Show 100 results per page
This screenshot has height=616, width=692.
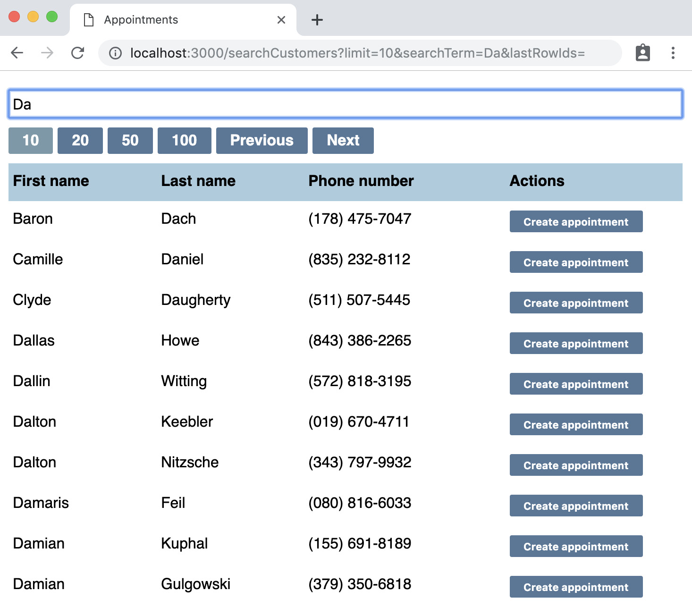coord(184,140)
